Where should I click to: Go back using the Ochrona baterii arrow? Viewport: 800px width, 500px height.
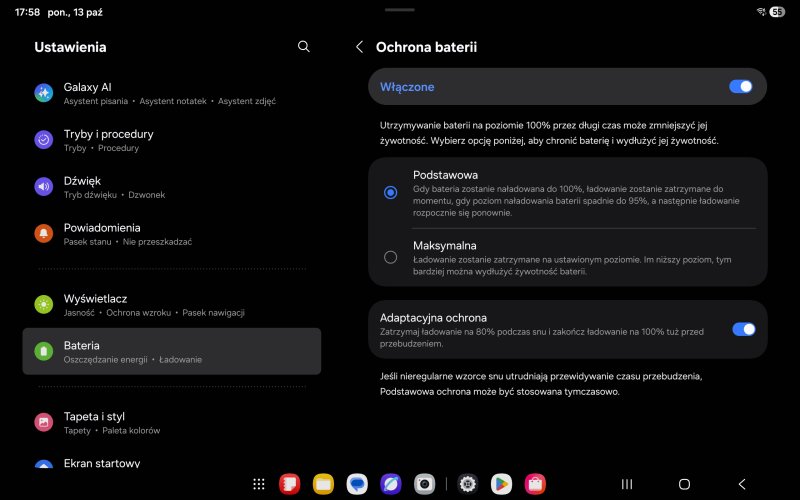point(359,47)
